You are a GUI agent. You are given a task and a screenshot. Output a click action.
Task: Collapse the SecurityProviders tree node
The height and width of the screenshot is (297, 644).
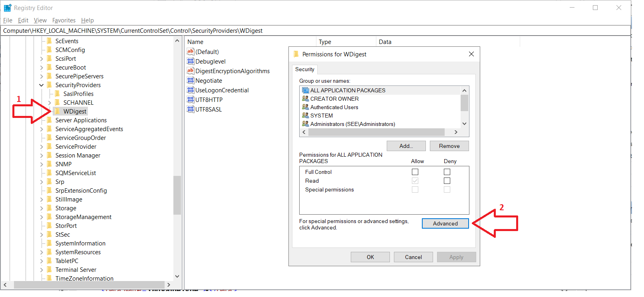pos(42,85)
